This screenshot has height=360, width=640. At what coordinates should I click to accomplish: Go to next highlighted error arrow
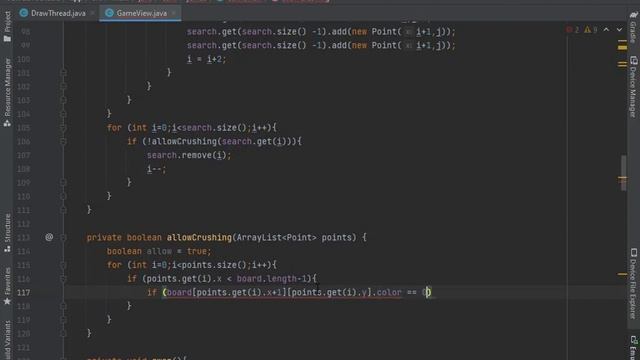pos(620,30)
